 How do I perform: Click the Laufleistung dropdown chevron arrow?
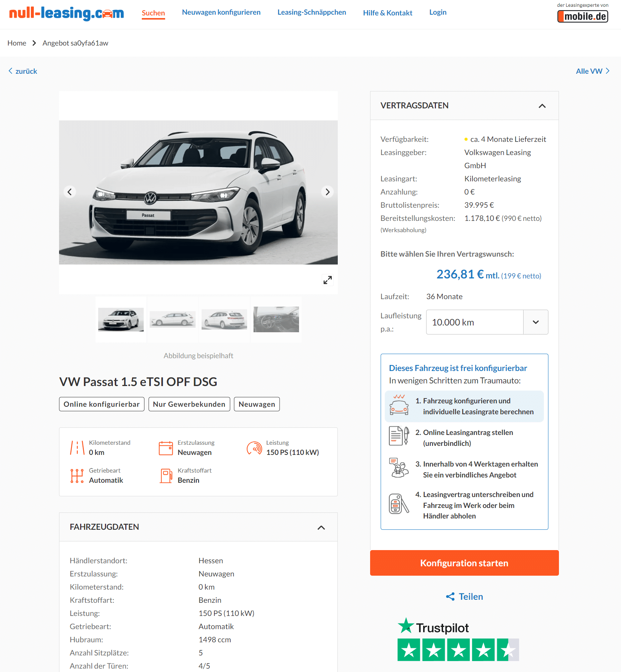(x=536, y=322)
